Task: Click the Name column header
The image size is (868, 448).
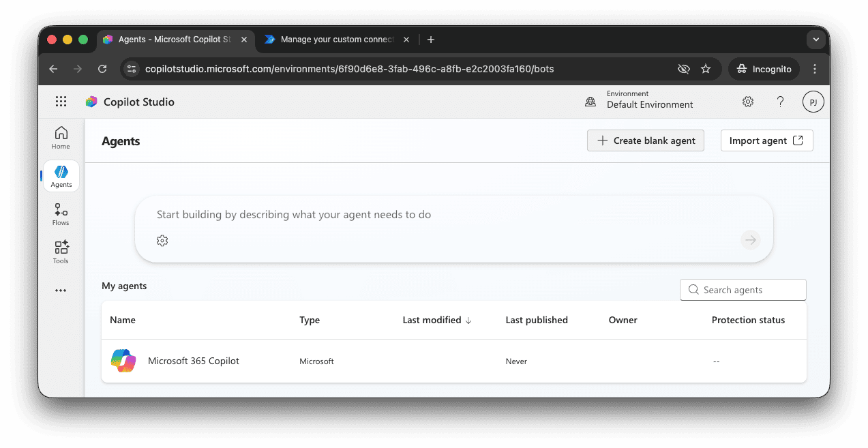Action: 123,320
